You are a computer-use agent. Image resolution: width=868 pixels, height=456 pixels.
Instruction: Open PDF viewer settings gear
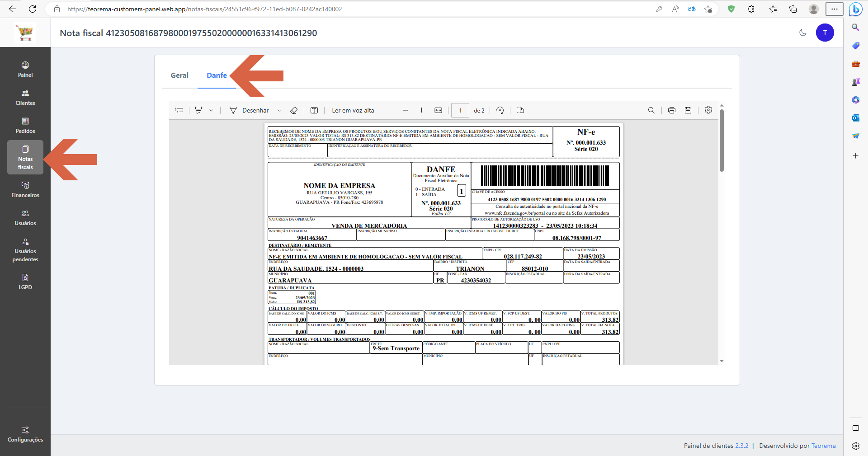[708, 110]
